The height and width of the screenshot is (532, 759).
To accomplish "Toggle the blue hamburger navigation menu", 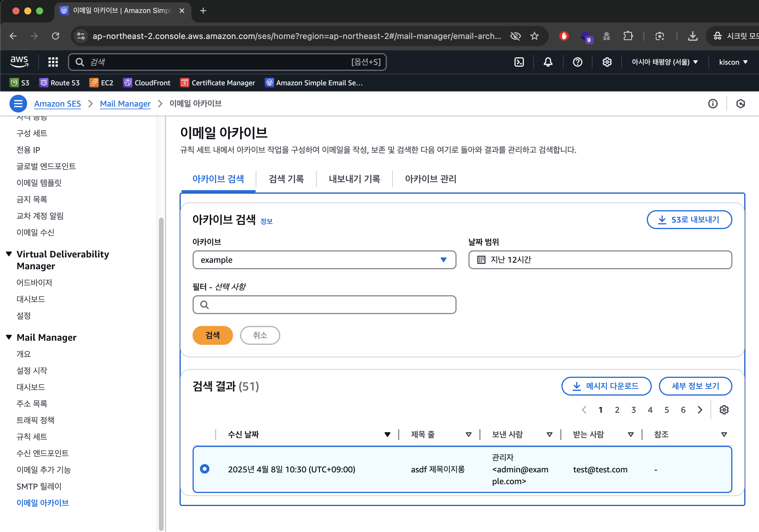I will tap(18, 104).
